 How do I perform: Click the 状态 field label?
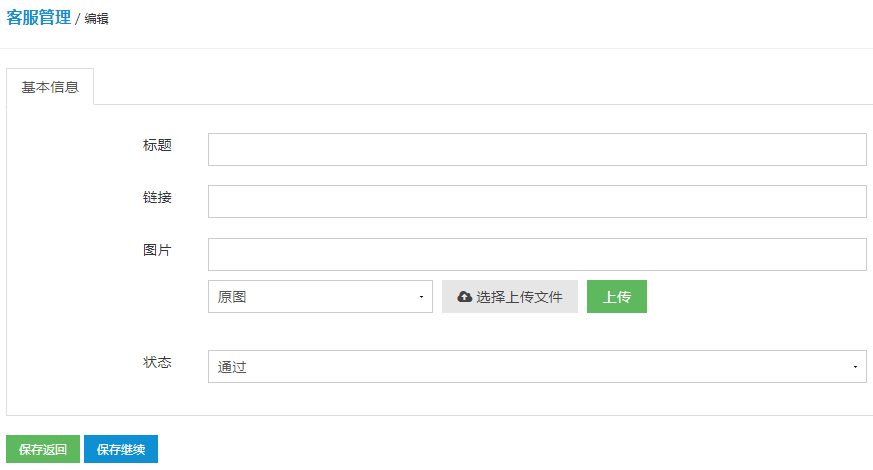[157, 363]
